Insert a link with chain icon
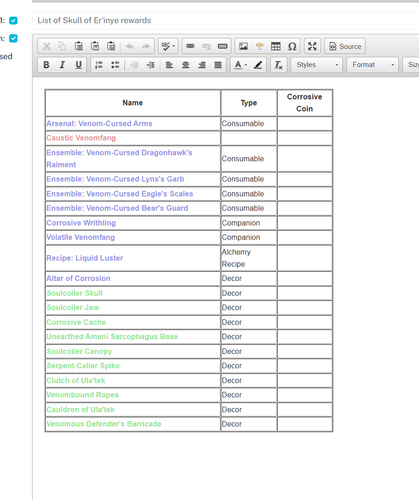 pos(190,46)
